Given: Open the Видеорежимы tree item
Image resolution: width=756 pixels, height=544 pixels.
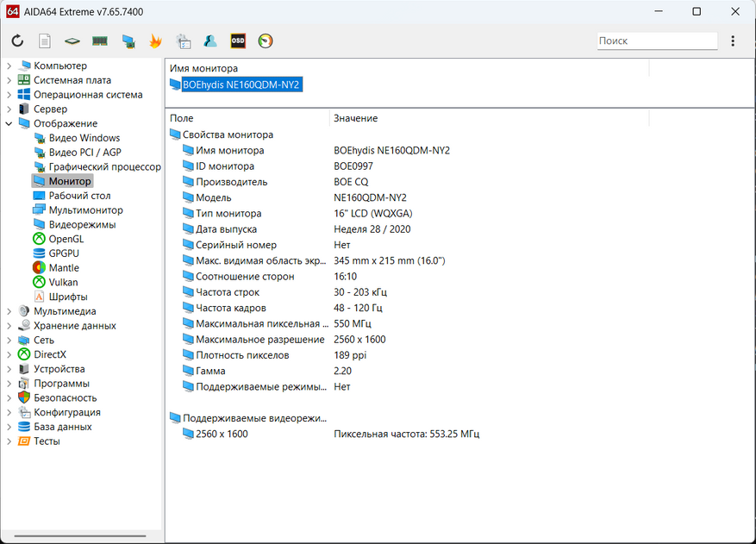Looking at the screenshot, I should point(82,225).
